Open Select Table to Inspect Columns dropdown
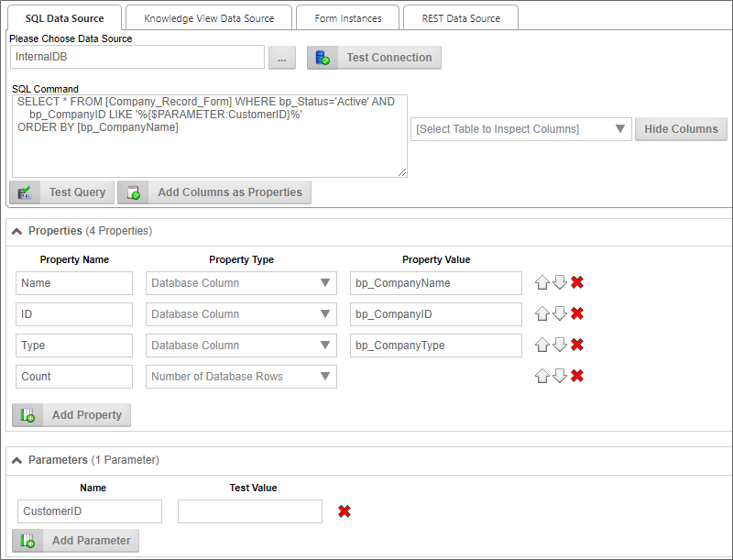Viewport: 733px width, 560px height. 520,129
